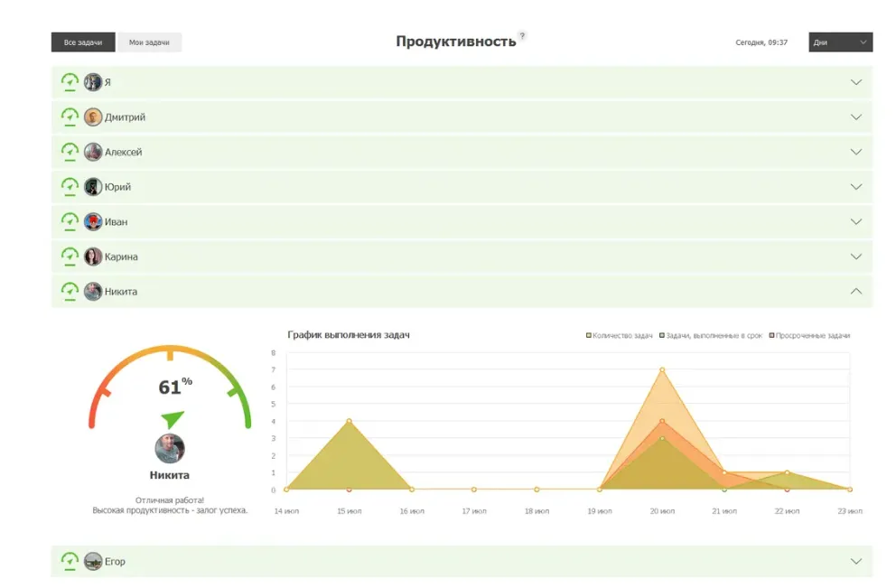Click the speedometer icon beside Я
The image size is (896, 588).
[70, 82]
